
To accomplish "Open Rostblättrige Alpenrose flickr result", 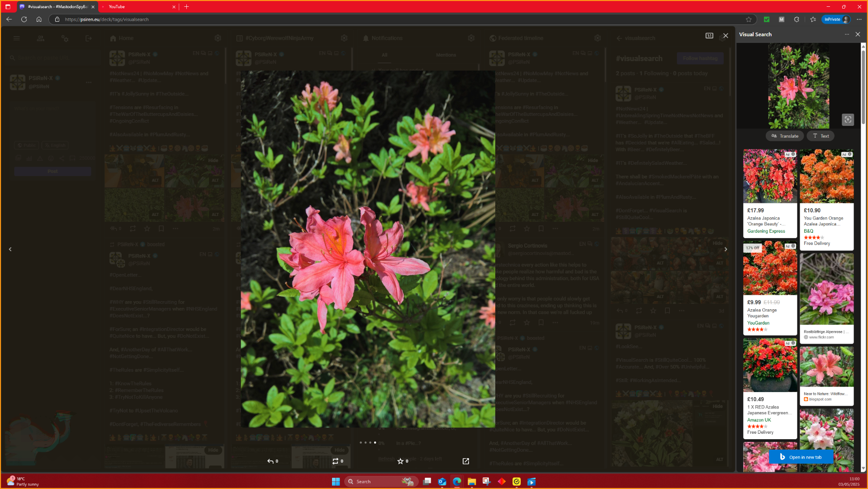I will tap(826, 298).
